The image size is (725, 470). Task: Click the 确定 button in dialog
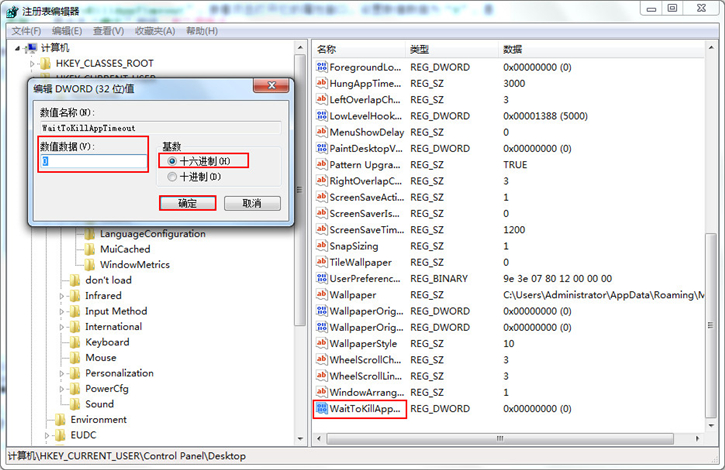[x=187, y=203]
